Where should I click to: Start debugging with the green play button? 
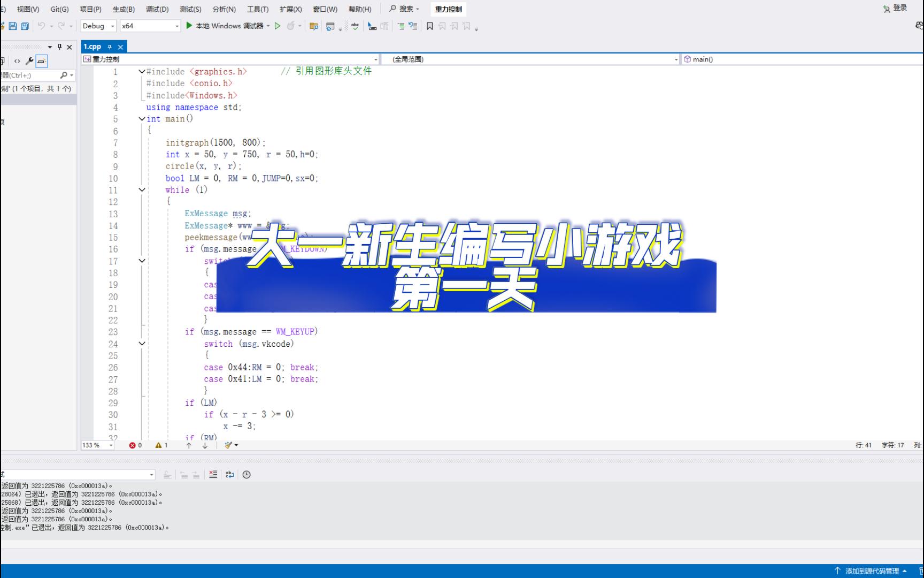[189, 26]
